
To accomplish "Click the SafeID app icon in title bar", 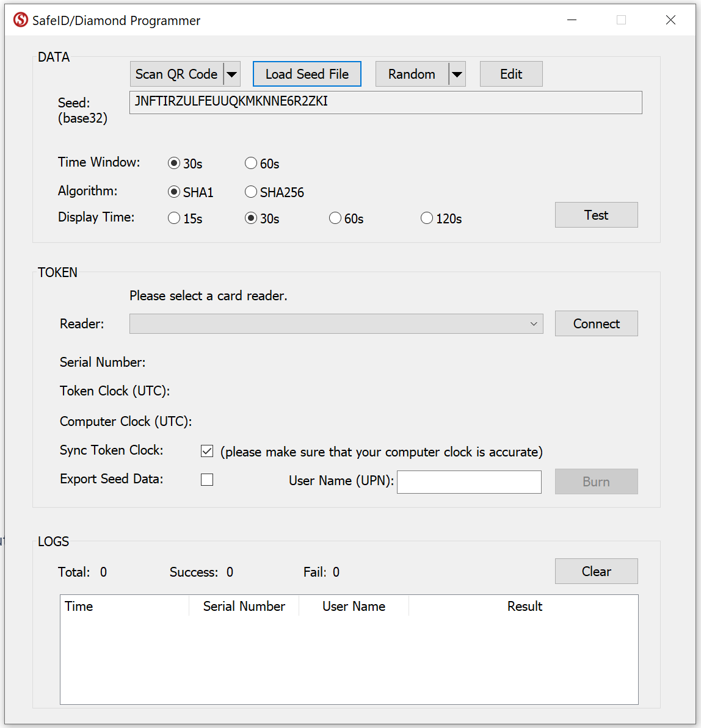I will pyautogui.click(x=21, y=20).
